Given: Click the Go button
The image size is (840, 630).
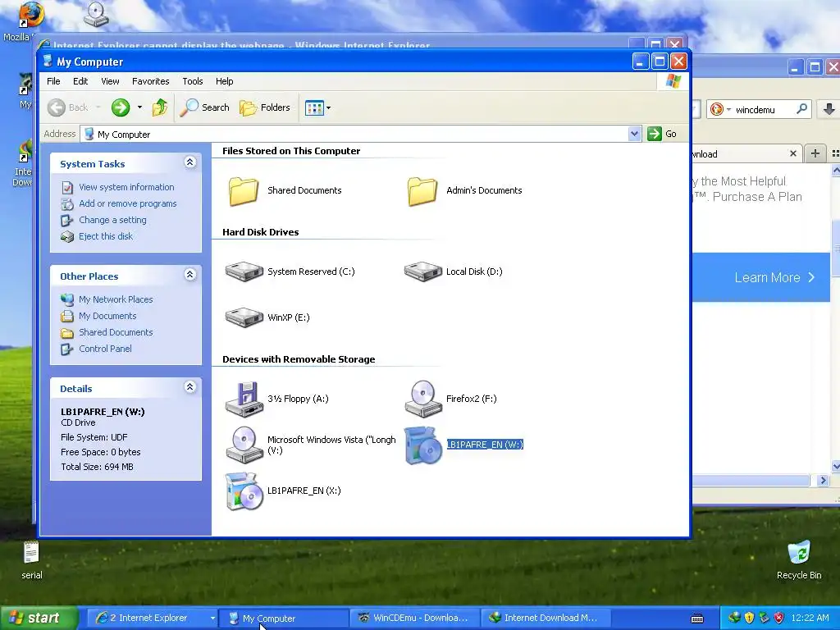Looking at the screenshot, I should [x=662, y=134].
